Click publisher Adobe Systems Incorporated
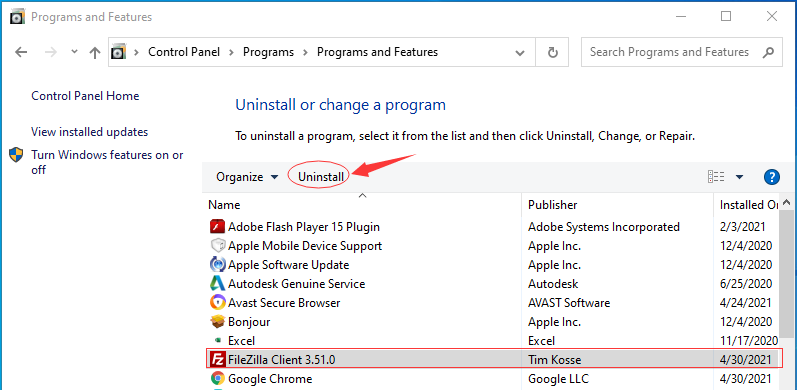This screenshot has height=390, width=797. click(604, 227)
